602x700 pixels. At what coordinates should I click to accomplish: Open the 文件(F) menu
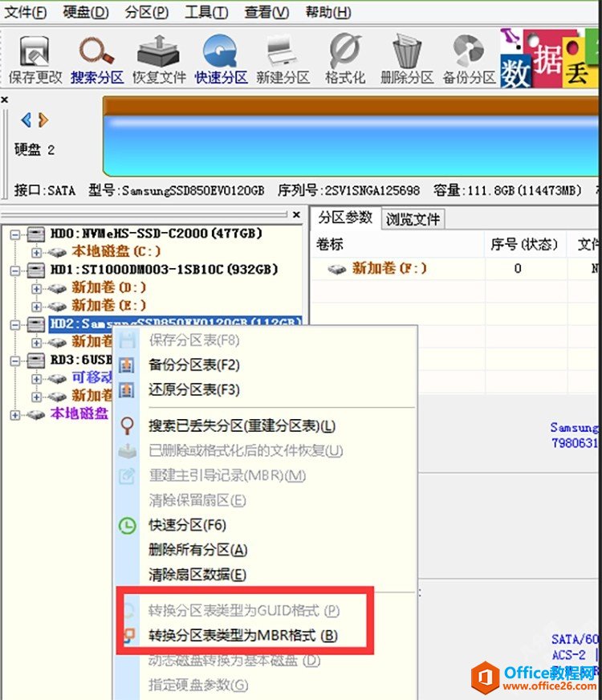26,12
